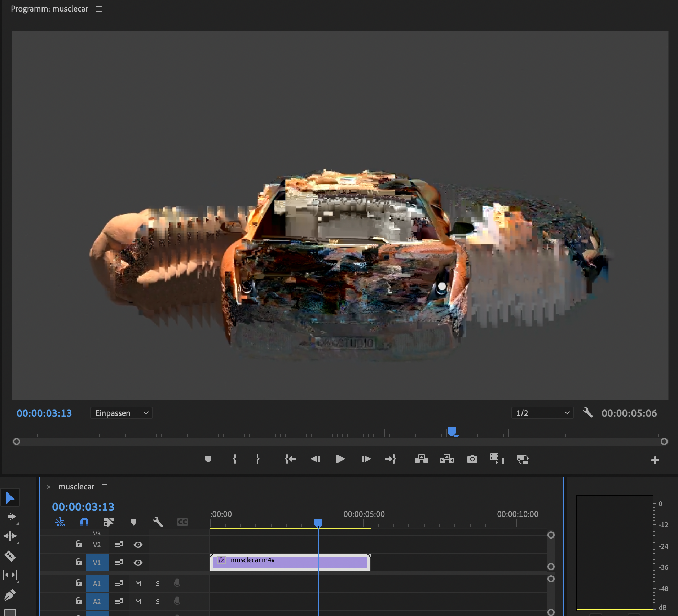Hide track V2 output eye
Screen dimensions: 678x616
(x=138, y=545)
